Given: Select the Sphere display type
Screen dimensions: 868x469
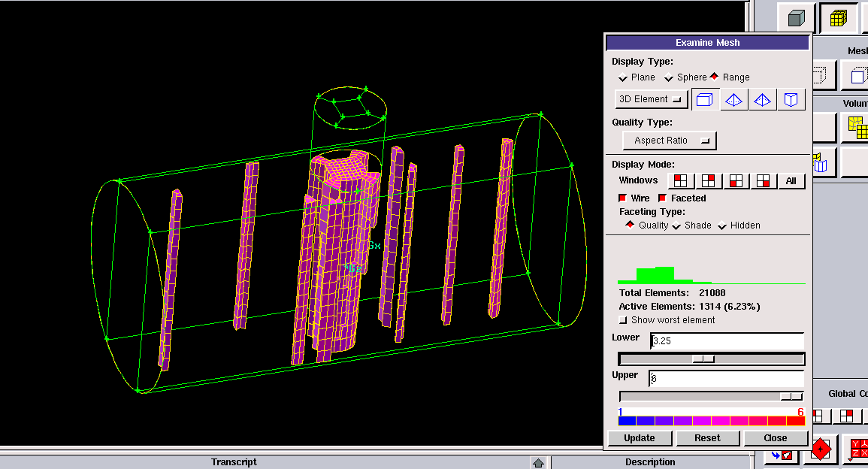Looking at the screenshot, I should point(669,77).
